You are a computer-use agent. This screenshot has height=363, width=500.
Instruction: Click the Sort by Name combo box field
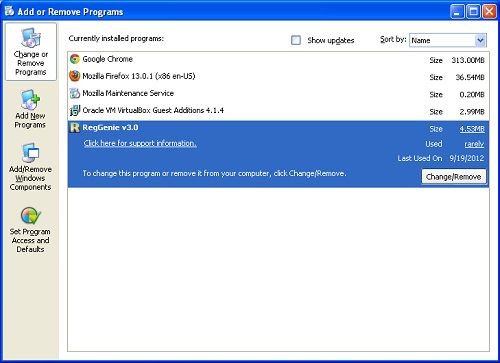(448, 40)
